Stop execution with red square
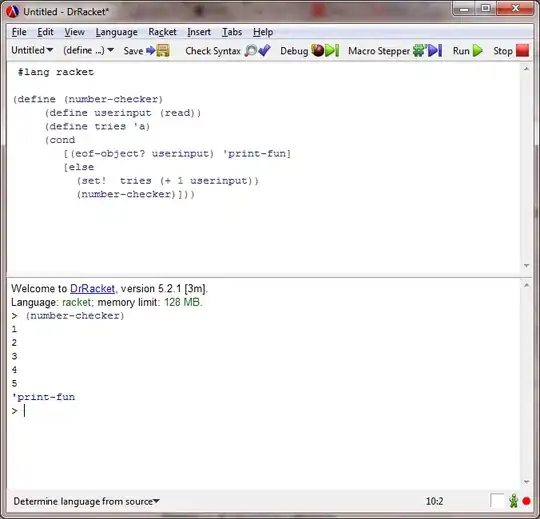Viewport: 540px width, 519px height. pyautogui.click(x=522, y=51)
